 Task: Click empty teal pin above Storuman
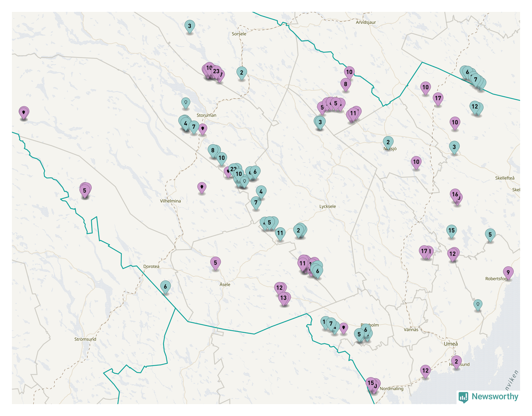click(185, 103)
